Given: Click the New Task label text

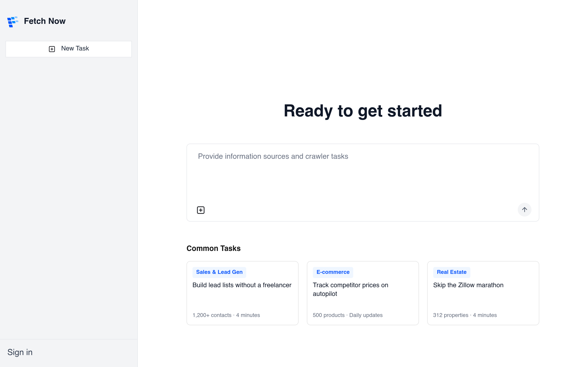Looking at the screenshot, I should click(x=75, y=48).
